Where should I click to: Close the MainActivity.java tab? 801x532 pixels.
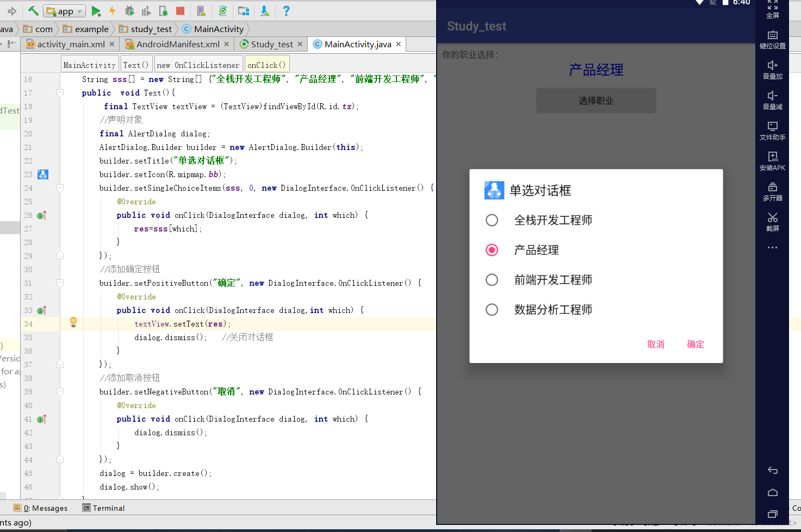click(399, 44)
